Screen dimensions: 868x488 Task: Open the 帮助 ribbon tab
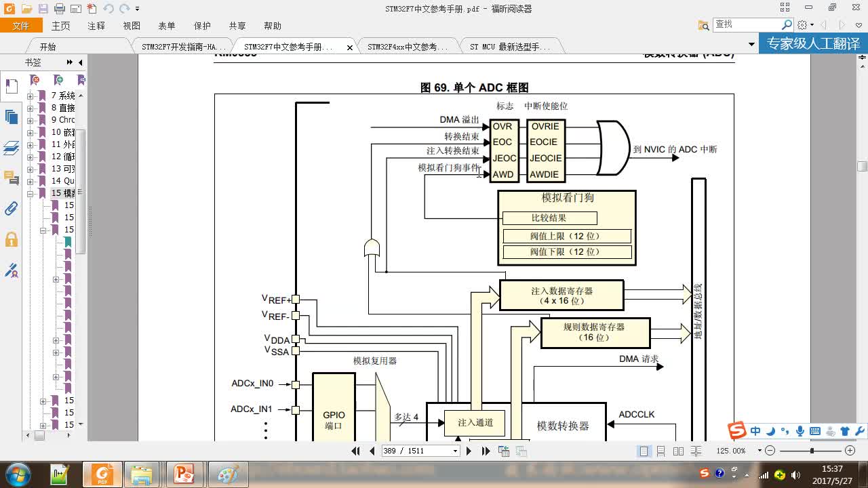pos(273,26)
